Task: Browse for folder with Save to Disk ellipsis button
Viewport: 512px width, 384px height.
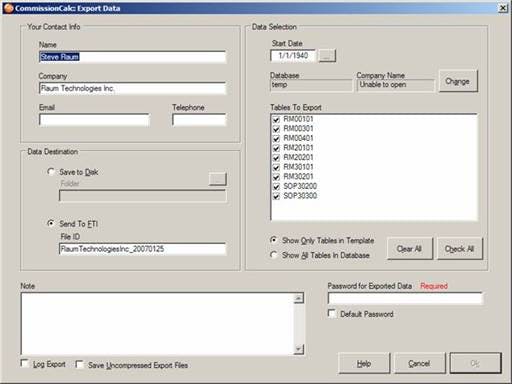Action: [218, 179]
